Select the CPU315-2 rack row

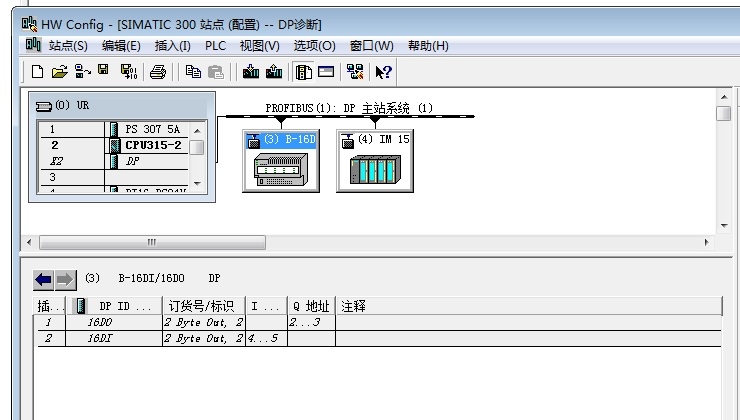pos(114,145)
